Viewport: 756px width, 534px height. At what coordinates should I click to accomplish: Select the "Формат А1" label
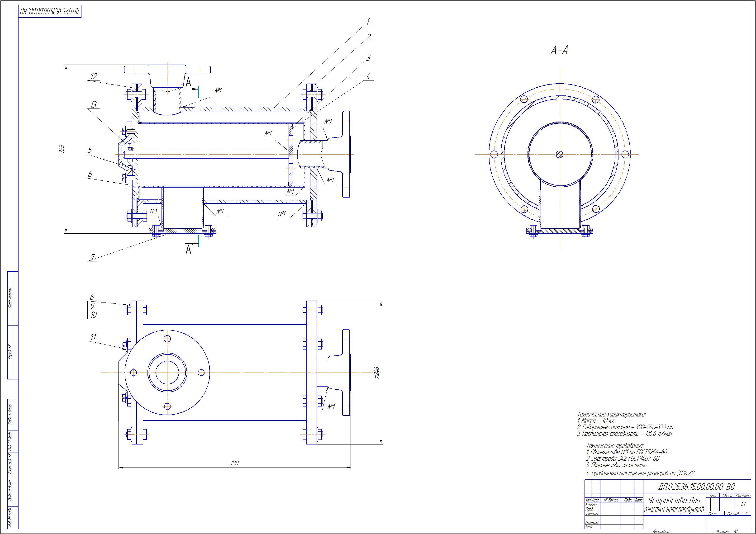tap(727, 531)
